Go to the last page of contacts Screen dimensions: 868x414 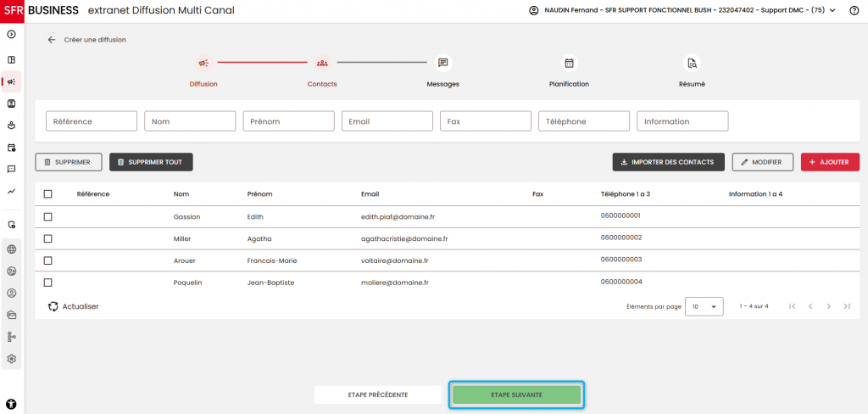(x=847, y=306)
